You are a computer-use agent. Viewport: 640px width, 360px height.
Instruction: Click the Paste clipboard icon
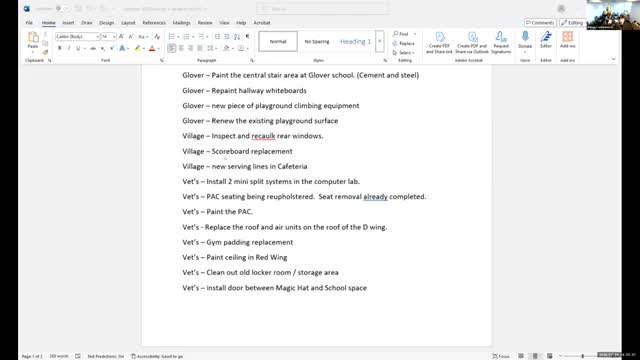33,40
